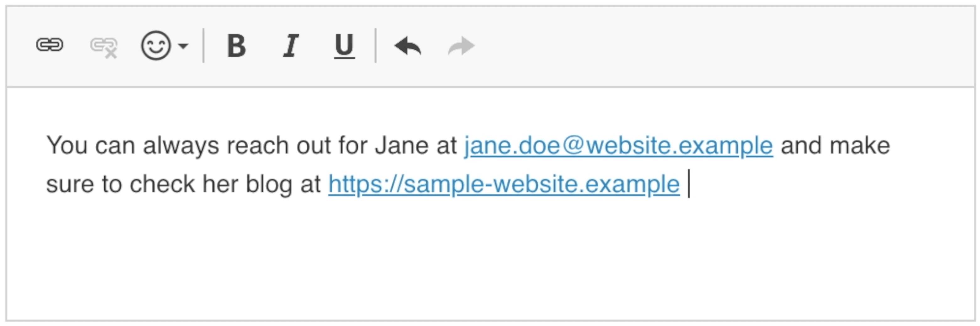This screenshot has width=980, height=326.
Task: Place cursor in the word "check"
Action: point(162,184)
